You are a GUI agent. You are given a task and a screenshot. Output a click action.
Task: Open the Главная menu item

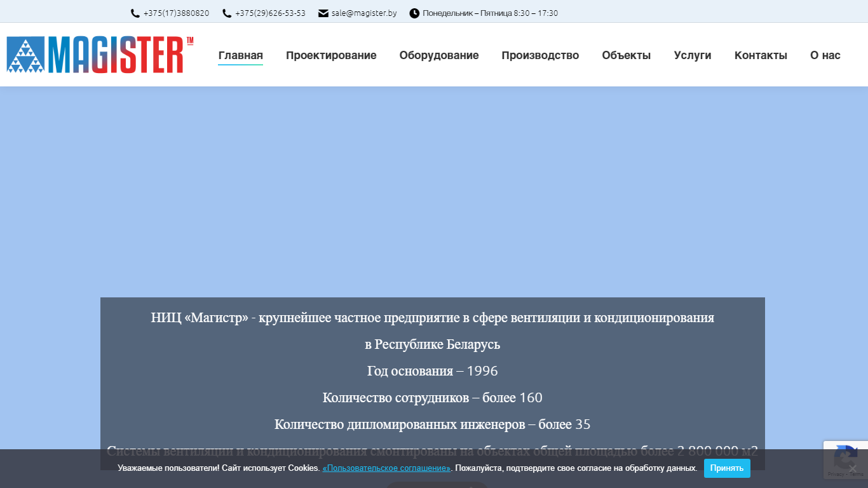(241, 55)
